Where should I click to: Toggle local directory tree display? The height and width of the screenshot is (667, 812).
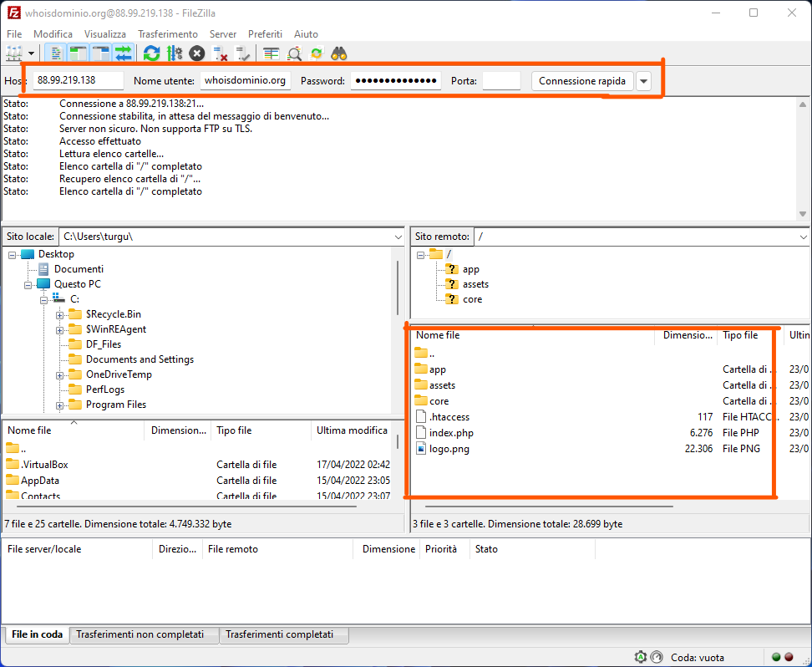tap(79, 53)
